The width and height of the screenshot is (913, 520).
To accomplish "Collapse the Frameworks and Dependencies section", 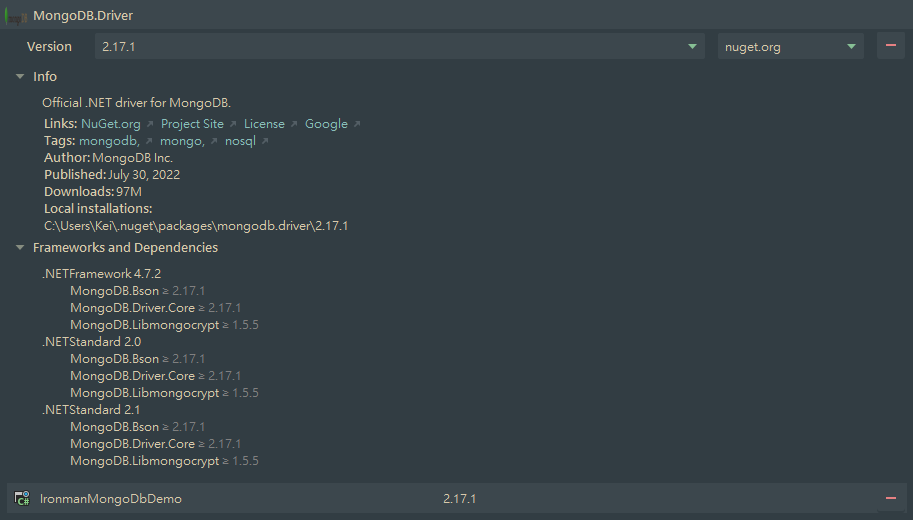I will [19, 248].
